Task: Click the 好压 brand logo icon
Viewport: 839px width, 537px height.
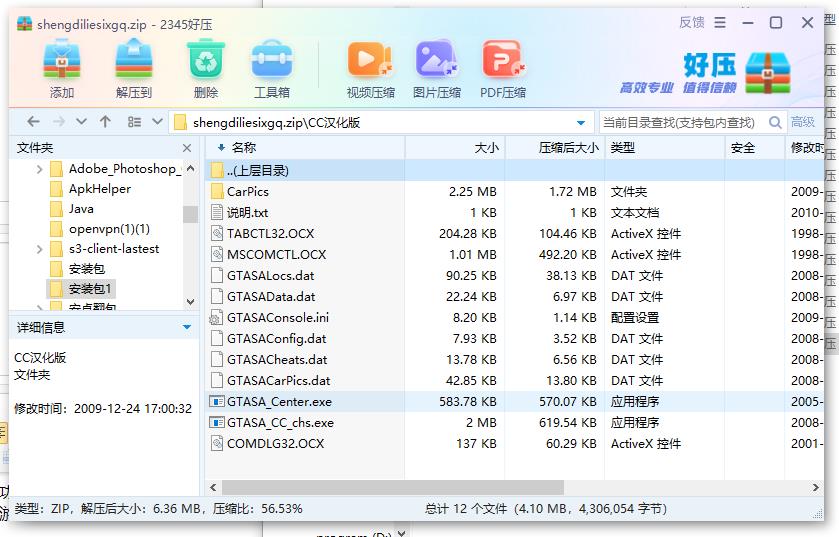Action: pyautogui.click(x=768, y=72)
